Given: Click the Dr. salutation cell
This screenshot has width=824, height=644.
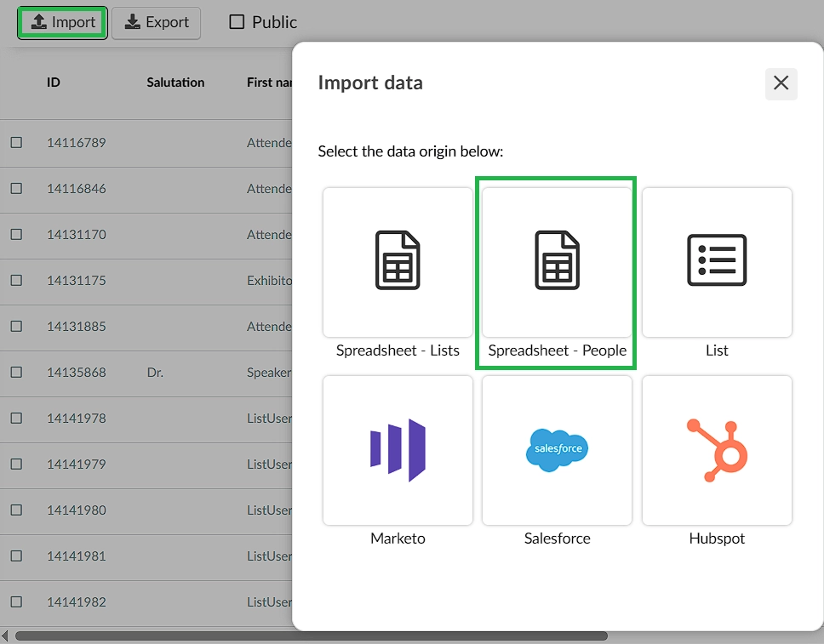Looking at the screenshot, I should click(x=155, y=373).
